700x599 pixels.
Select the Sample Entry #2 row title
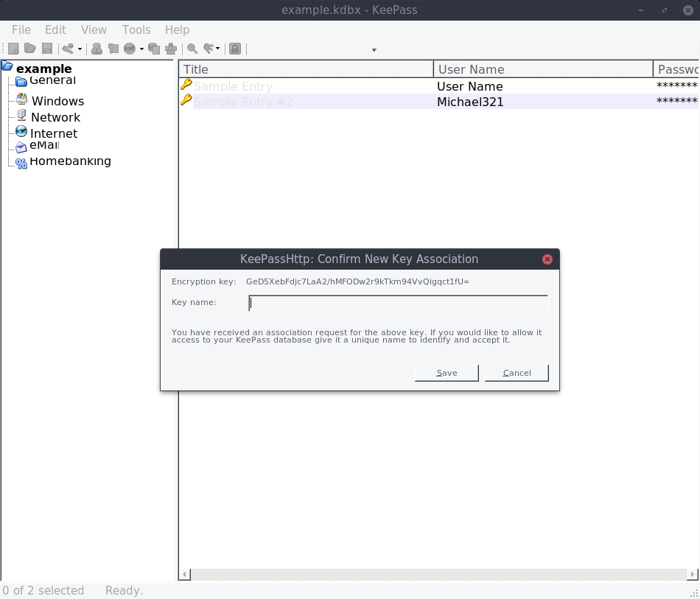coord(243,102)
